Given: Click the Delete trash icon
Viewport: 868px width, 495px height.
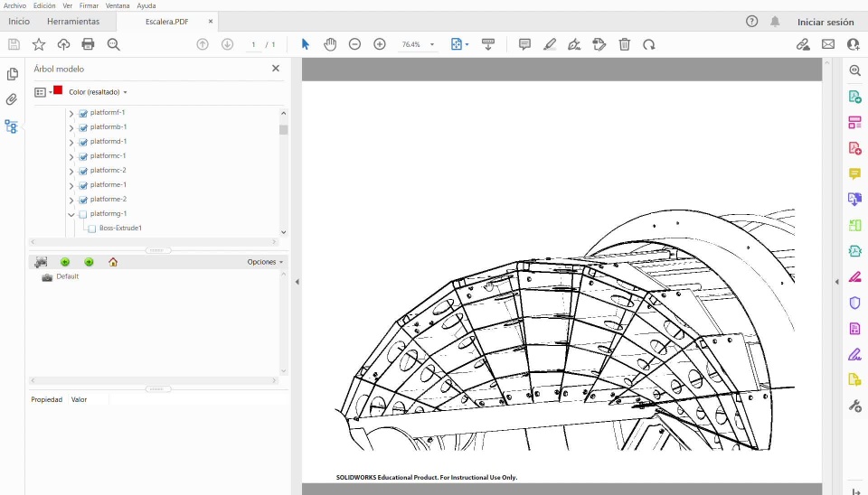Looking at the screenshot, I should pos(624,44).
